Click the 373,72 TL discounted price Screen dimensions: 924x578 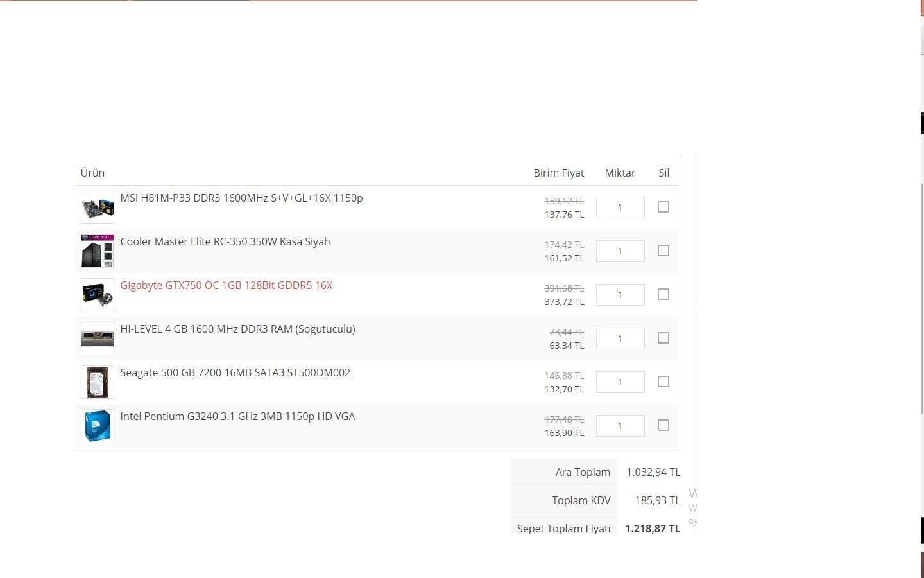pyautogui.click(x=565, y=302)
